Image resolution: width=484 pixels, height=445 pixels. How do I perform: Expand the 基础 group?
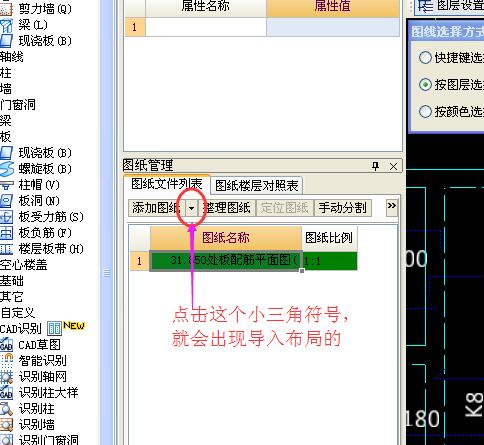(12, 281)
